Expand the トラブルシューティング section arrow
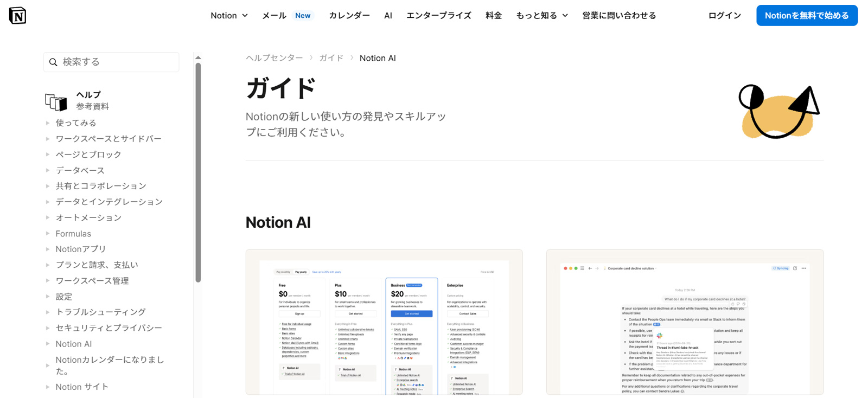 pos(48,312)
